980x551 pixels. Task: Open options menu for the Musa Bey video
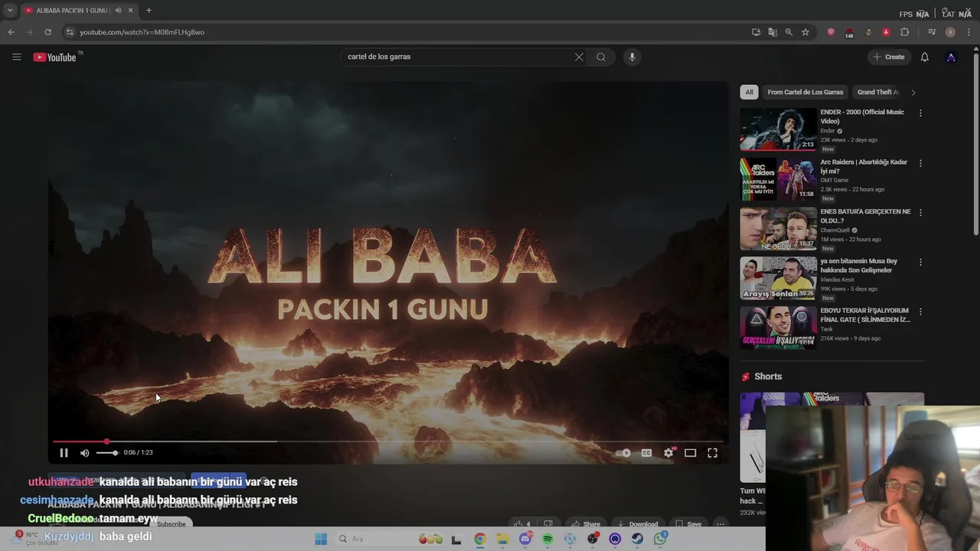(x=920, y=262)
